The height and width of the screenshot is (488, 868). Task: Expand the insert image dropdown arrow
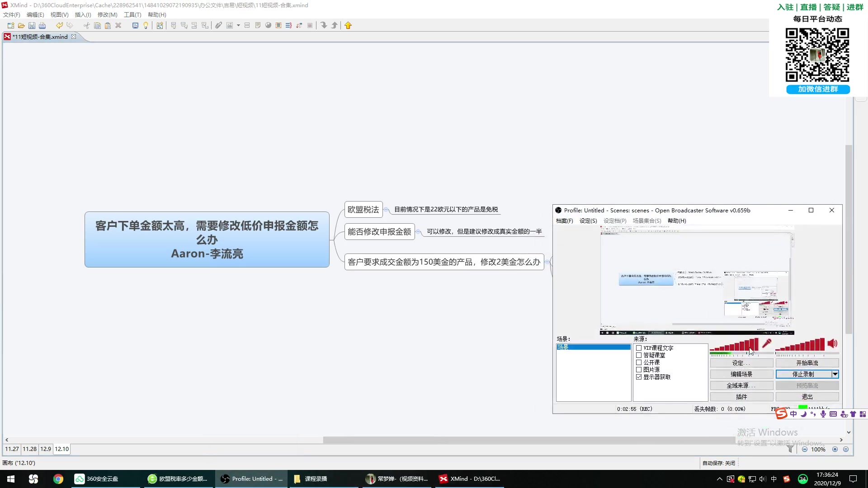click(x=238, y=26)
